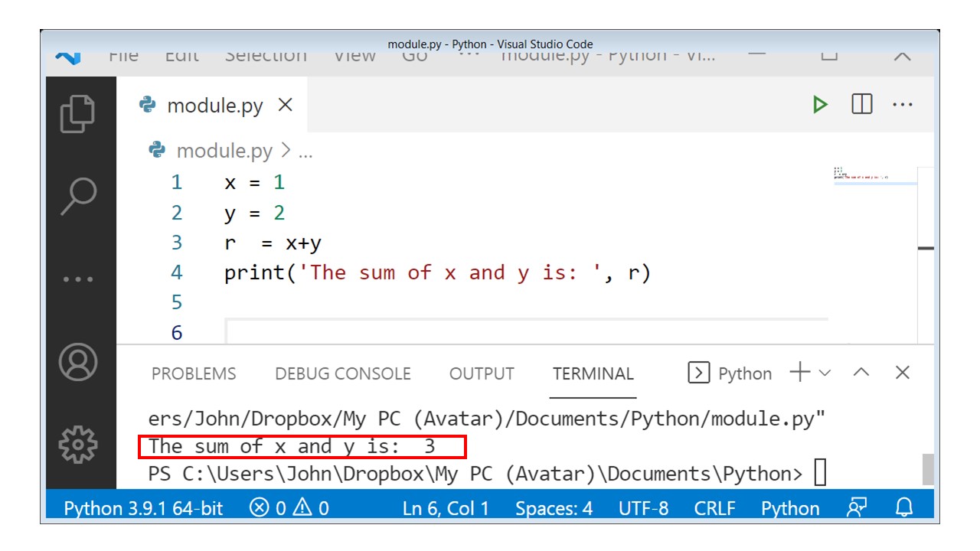
Task: Open errors and warnings count in status bar
Action: [x=289, y=508]
